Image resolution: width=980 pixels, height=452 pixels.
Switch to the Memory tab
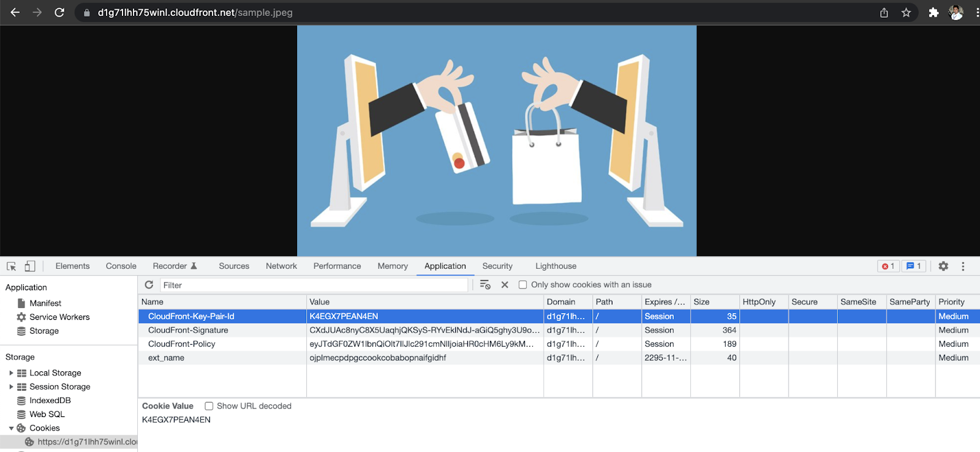point(393,266)
